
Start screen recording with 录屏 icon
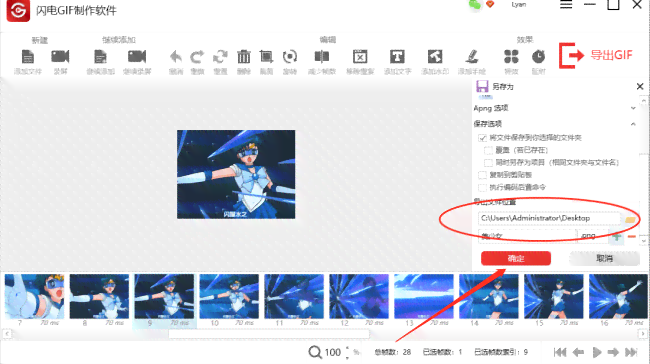pyautogui.click(x=60, y=56)
